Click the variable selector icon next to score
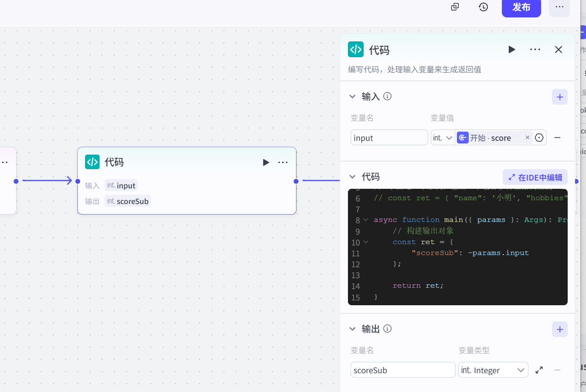The width and height of the screenshot is (586, 392). [539, 138]
